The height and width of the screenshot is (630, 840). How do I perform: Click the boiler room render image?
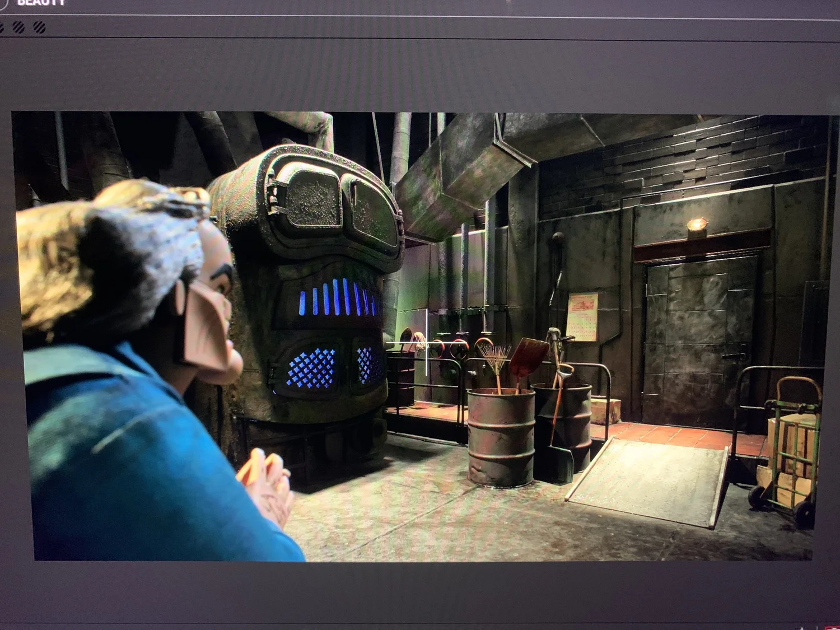coord(423,336)
